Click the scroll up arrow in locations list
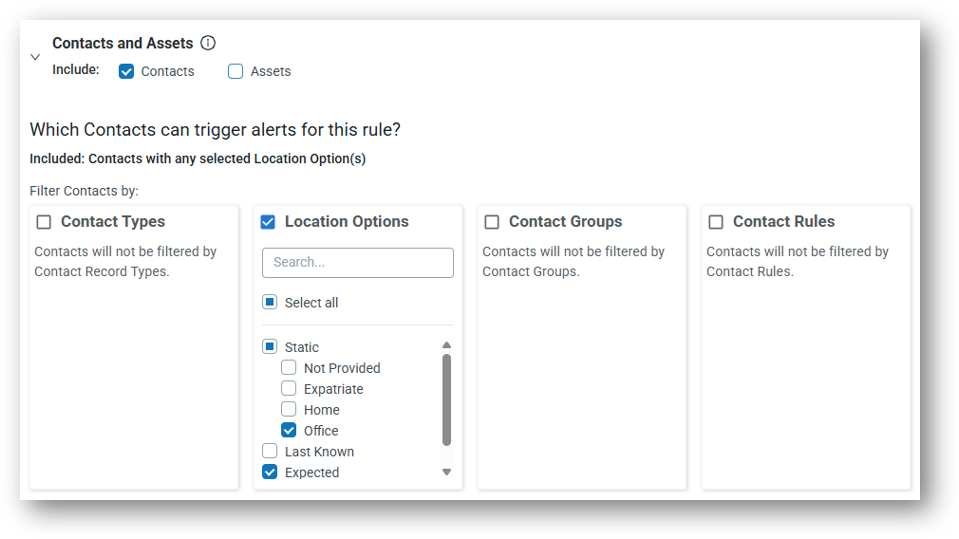This screenshot has height=539, width=959. tap(447, 345)
